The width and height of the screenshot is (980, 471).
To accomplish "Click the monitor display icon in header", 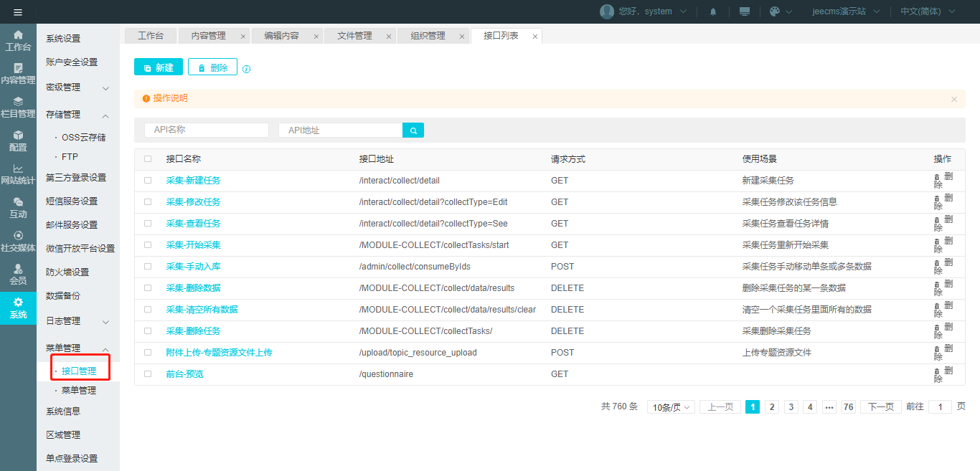I will coord(745,11).
